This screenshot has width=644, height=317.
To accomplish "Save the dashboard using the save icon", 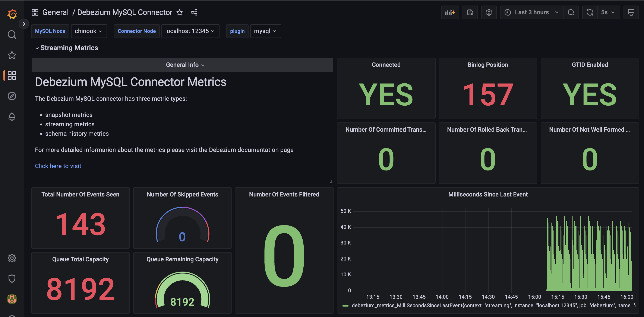I will pyautogui.click(x=470, y=12).
